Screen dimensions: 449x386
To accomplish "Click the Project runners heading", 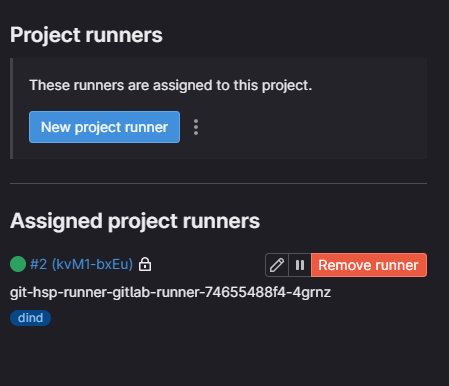I will coord(86,35).
